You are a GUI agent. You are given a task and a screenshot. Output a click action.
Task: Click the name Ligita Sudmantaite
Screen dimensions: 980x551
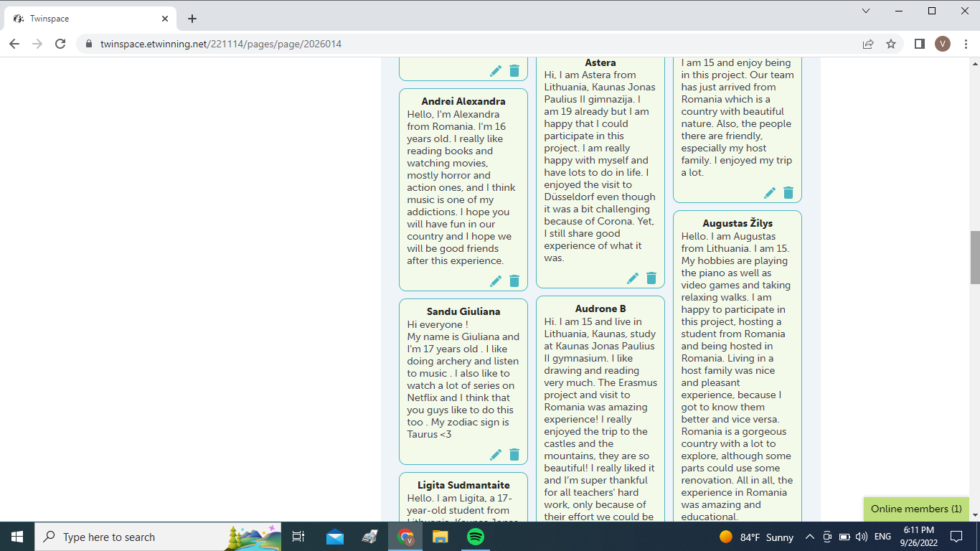coord(463,485)
